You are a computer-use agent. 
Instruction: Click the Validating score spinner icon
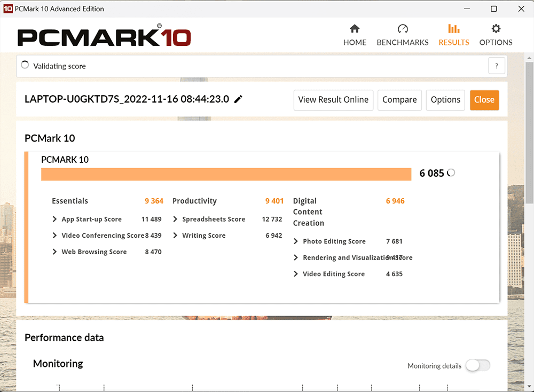click(x=25, y=65)
